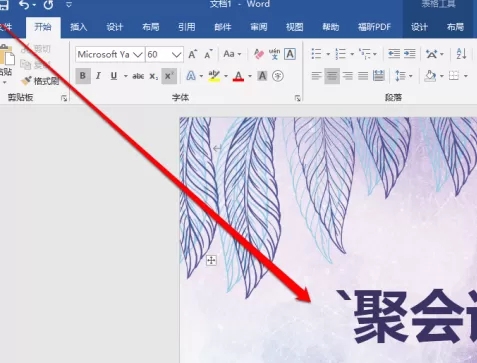Image resolution: width=477 pixels, height=363 pixels.
Task: Click the distributed alignment icon
Action: pyautogui.click(x=379, y=76)
